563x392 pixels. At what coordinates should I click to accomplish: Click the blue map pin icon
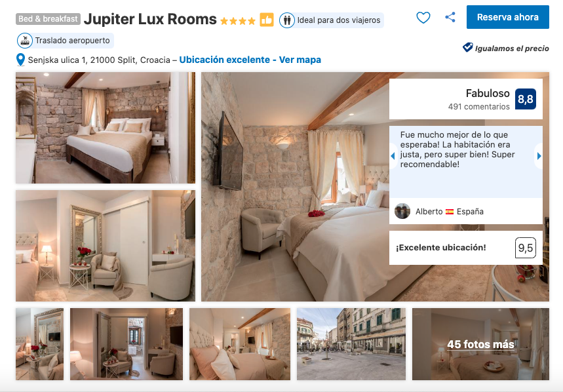(21, 60)
